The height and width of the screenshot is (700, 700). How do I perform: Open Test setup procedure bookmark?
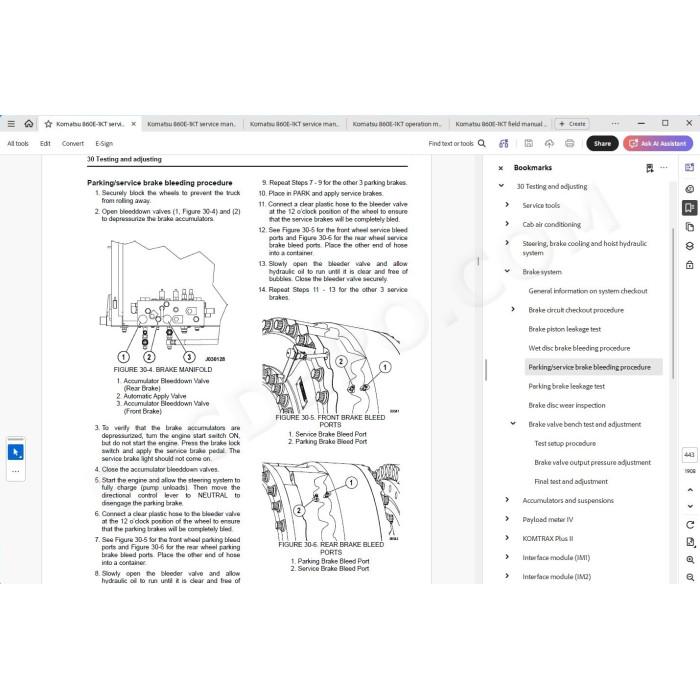coord(565,443)
